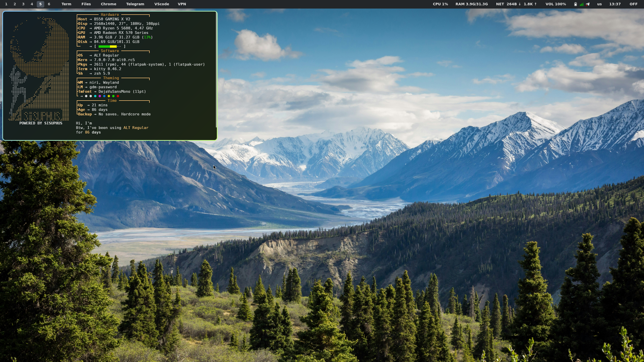This screenshot has height=362, width=644.
Task: Click the OFF power indicator
Action: (x=633, y=4)
